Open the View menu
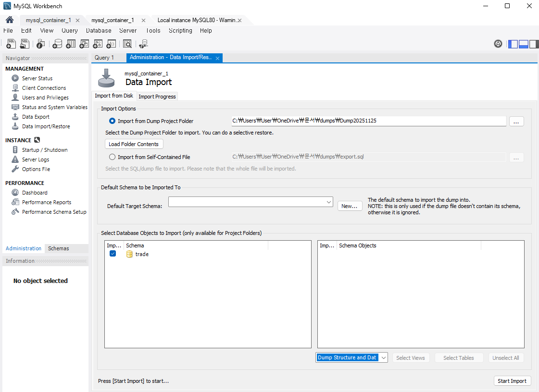 tap(47, 31)
